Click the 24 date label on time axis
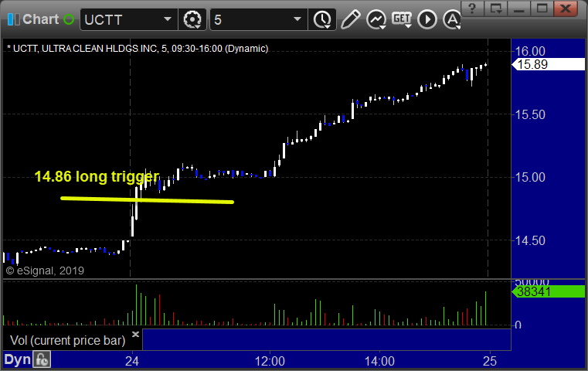Viewport: 588px width, 371px height. (x=132, y=361)
